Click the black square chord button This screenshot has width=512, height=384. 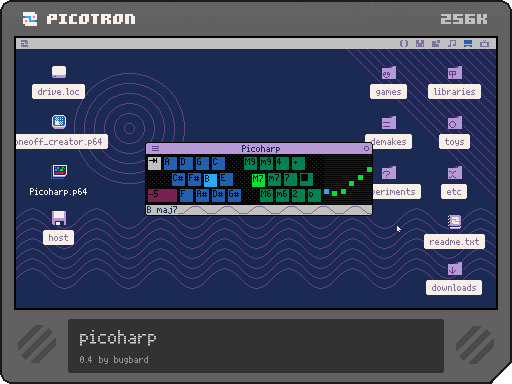click(306, 179)
